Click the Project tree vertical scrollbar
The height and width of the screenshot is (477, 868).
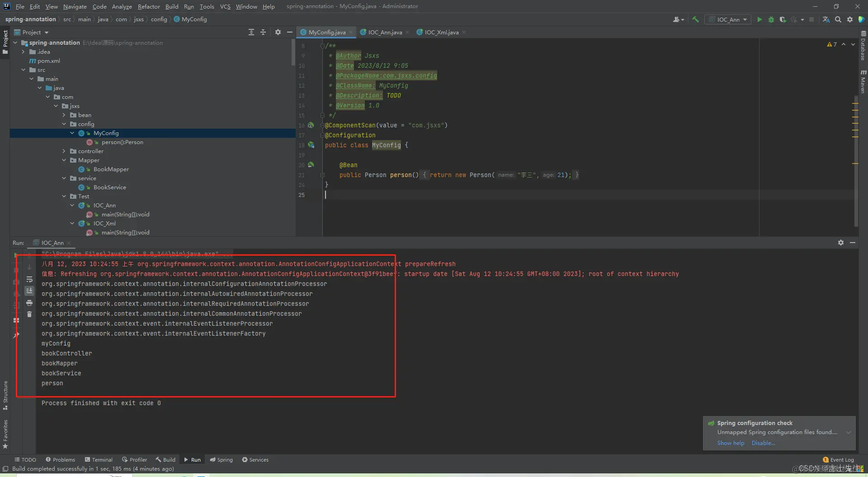293,52
